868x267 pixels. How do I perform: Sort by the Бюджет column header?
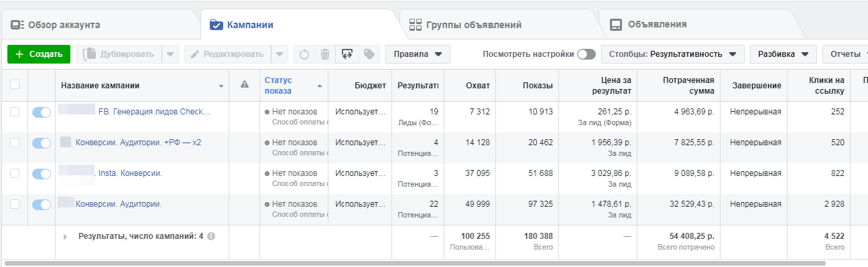[360, 85]
